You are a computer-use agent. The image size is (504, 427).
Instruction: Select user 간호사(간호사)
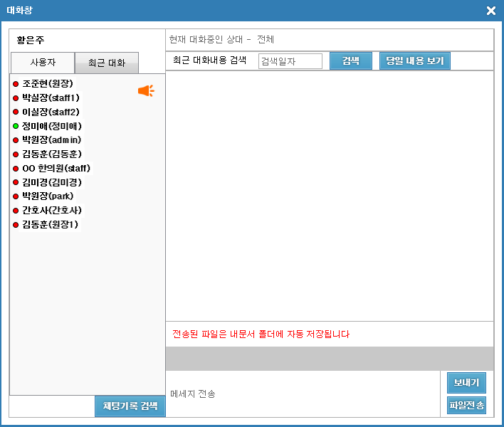coord(52,211)
